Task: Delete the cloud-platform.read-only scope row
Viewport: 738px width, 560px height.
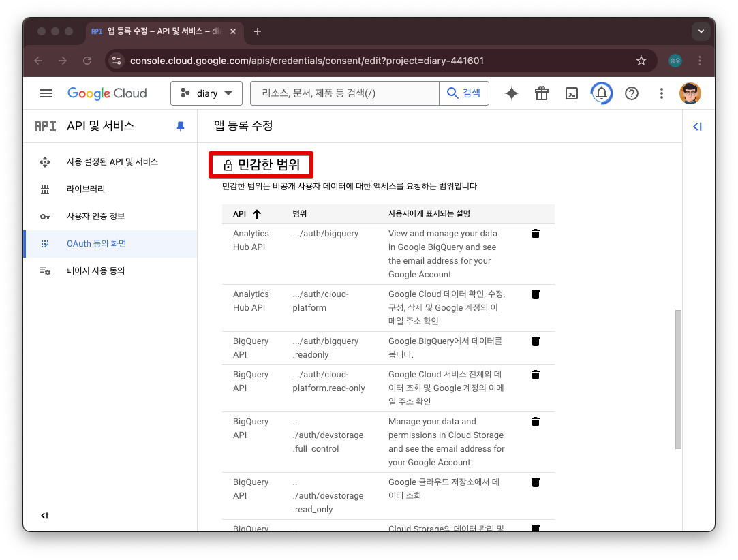Action: pyautogui.click(x=536, y=375)
